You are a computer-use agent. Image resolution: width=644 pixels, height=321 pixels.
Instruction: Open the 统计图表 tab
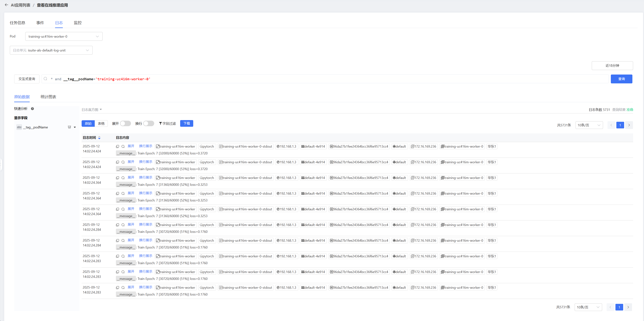click(x=48, y=97)
